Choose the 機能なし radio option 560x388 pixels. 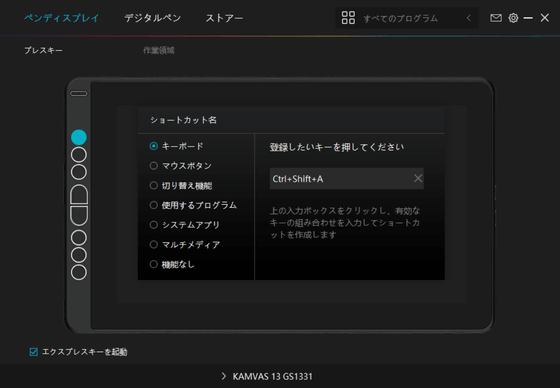point(154,264)
